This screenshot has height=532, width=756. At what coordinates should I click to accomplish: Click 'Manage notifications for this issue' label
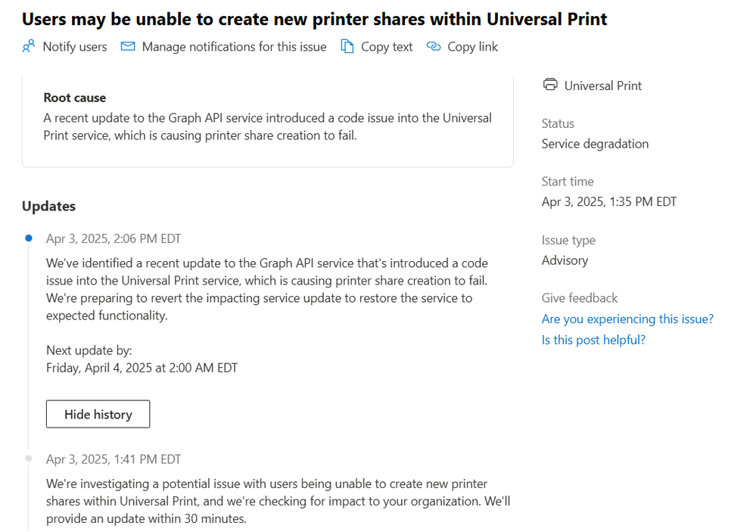click(234, 47)
